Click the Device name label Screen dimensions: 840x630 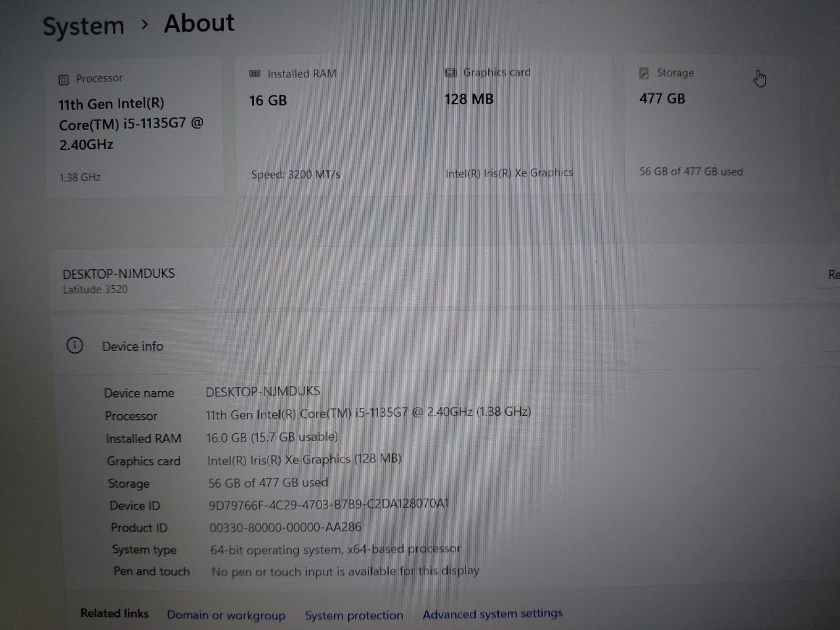pos(139,393)
